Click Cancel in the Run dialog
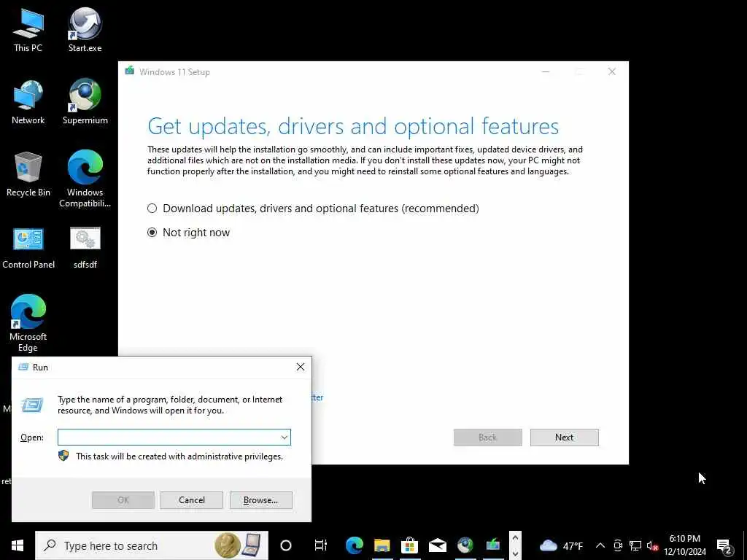This screenshot has height=560, width=747. pyautogui.click(x=192, y=500)
